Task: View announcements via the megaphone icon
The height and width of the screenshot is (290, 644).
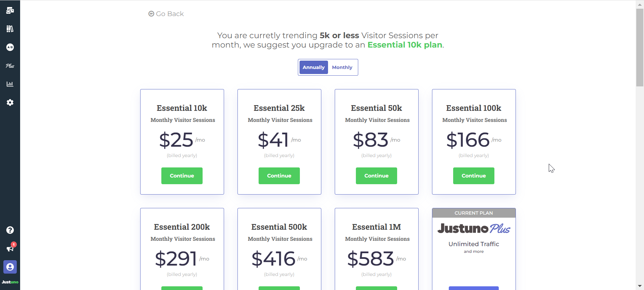Action: [x=10, y=248]
